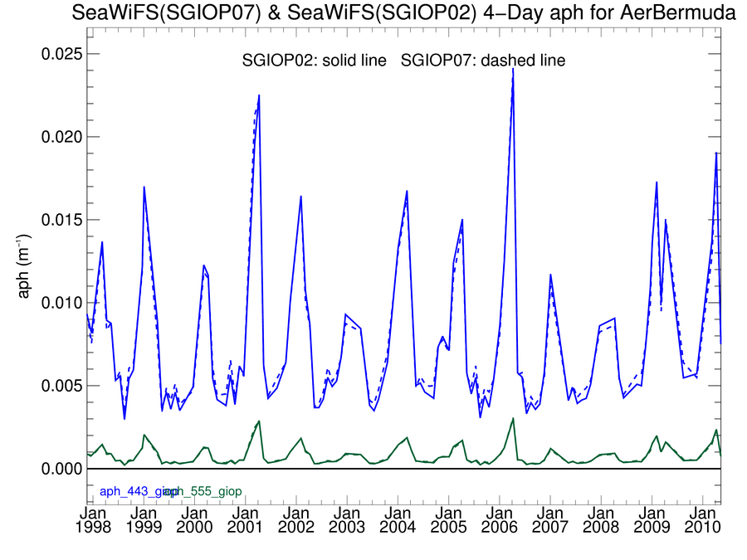Click the Jan 2006 x-axis label

pyautogui.click(x=500, y=520)
